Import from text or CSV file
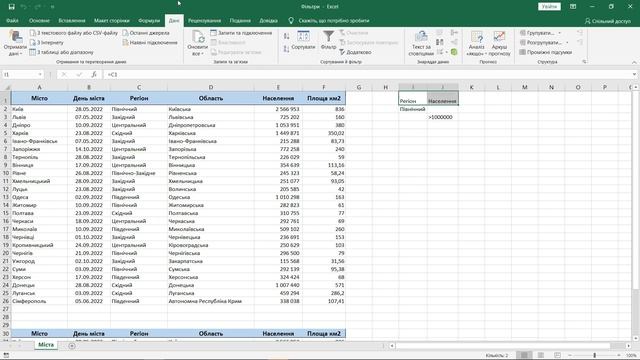This screenshot has width=640, height=360. coord(74,33)
